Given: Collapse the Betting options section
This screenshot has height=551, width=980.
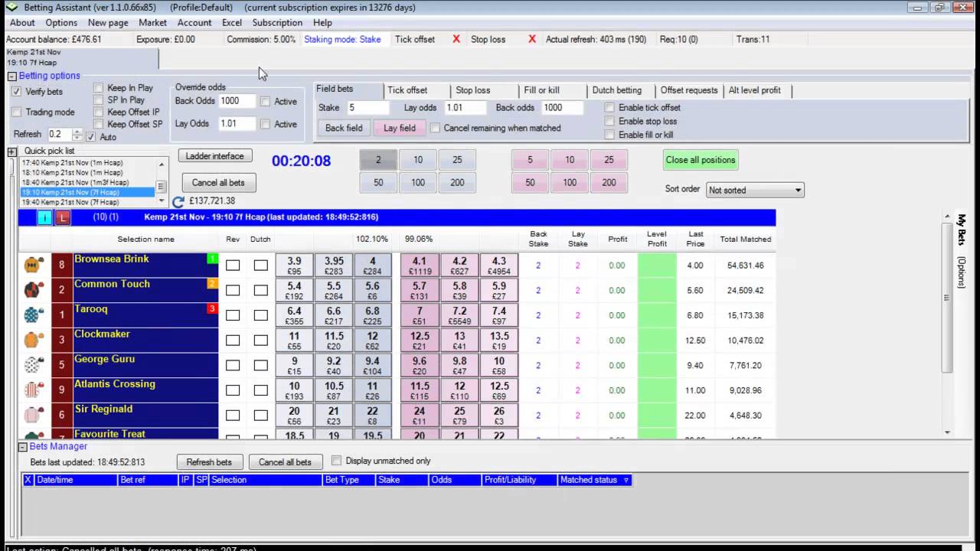Looking at the screenshot, I should coord(12,76).
